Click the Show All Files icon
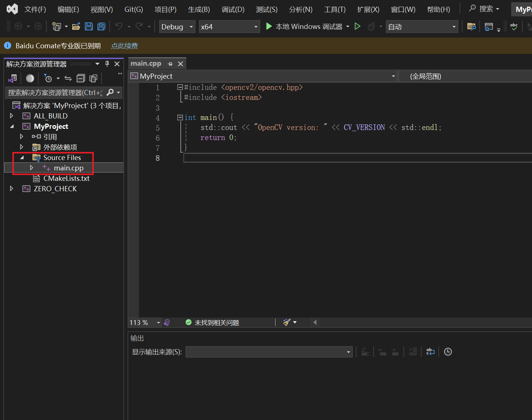The image size is (532, 420). tap(93, 78)
